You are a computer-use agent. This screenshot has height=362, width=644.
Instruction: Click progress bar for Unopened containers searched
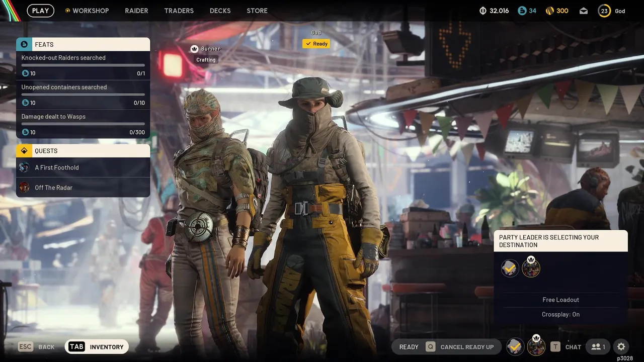[x=83, y=95]
